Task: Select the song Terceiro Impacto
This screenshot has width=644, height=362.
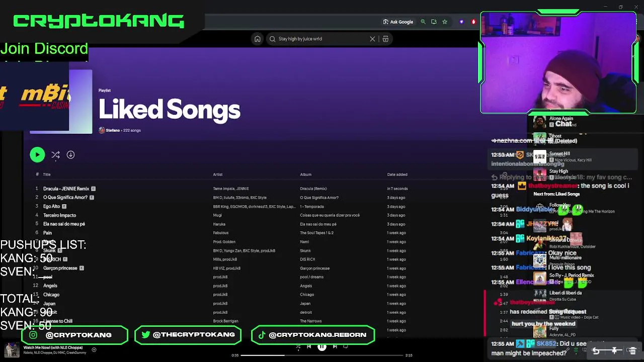Action: 59,215
